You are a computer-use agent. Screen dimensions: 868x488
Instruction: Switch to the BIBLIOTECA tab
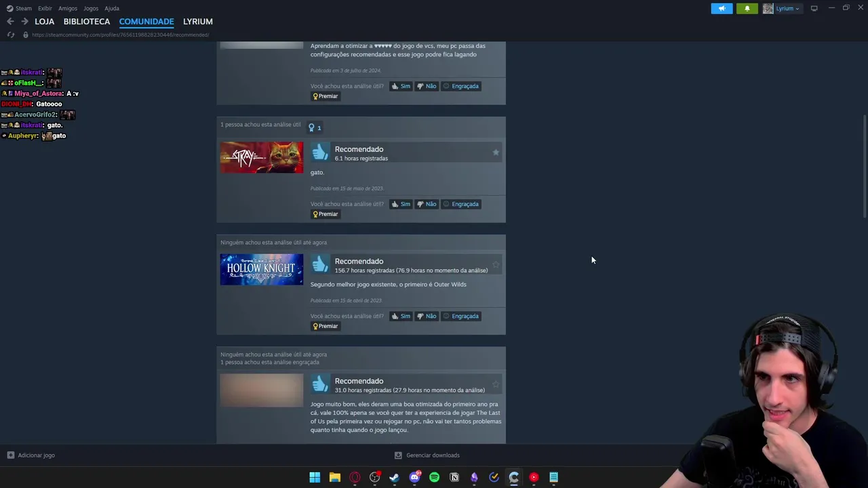(87, 22)
